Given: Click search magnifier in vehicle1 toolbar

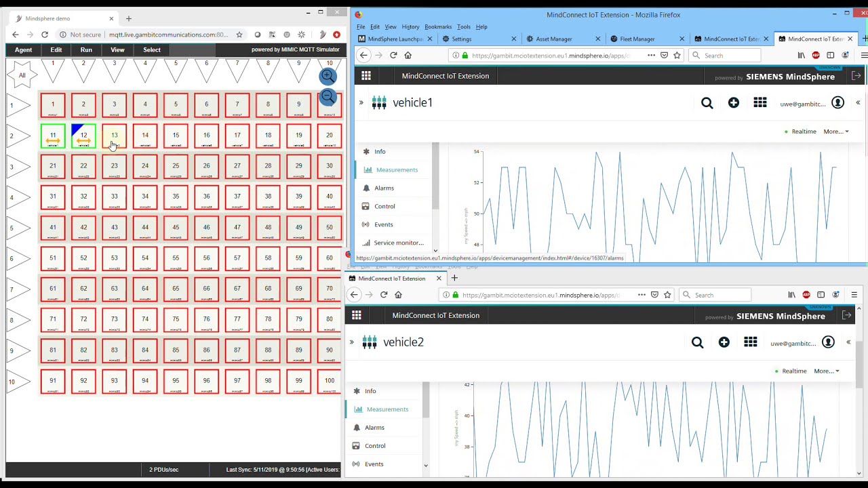Looking at the screenshot, I should pyautogui.click(x=707, y=103).
